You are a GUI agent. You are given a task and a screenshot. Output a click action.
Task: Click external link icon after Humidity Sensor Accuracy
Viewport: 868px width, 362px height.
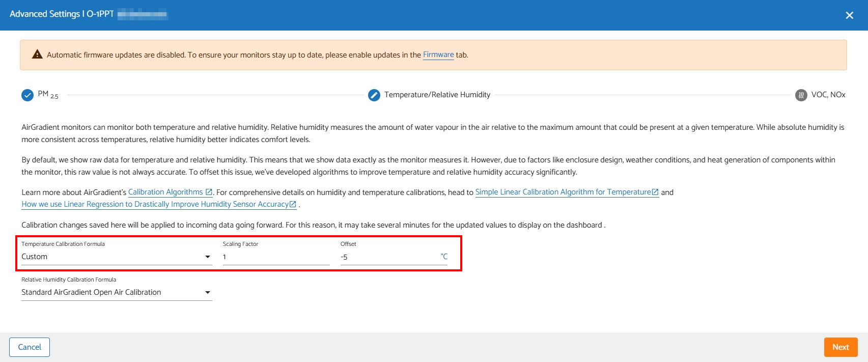[293, 205]
